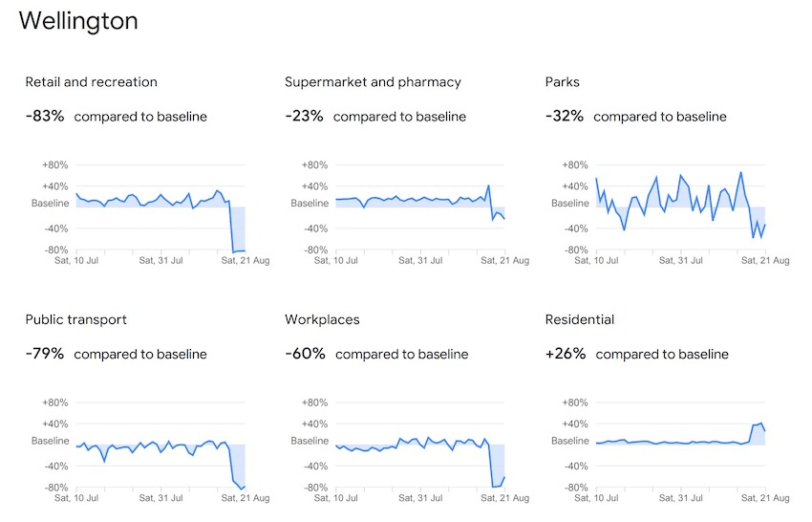Viewport: 812px width, 522px height.
Task: Click Sat, 21 Aug under the Public transport chart
Action: pyautogui.click(x=245, y=498)
